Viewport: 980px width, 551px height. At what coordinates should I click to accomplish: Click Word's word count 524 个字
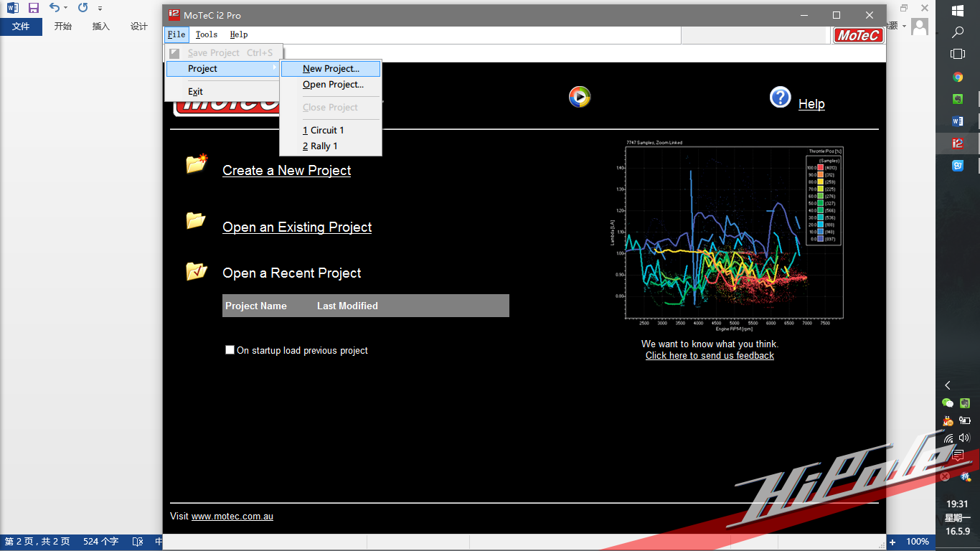point(100,542)
